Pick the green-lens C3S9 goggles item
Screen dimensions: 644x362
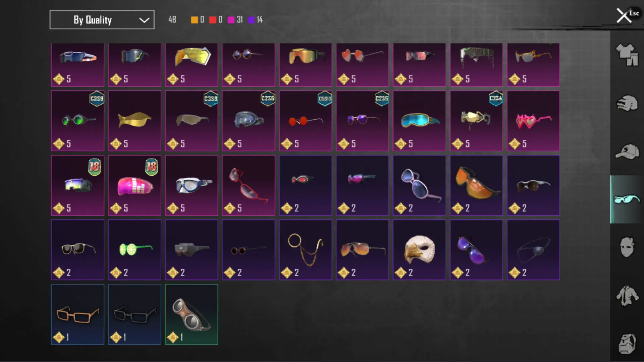77,121
